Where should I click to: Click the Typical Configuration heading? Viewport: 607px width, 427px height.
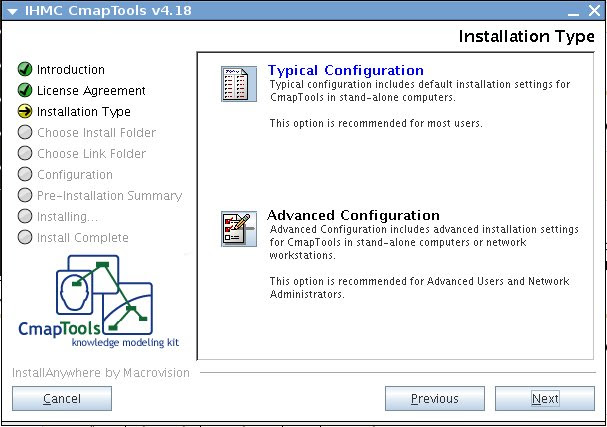(x=346, y=70)
